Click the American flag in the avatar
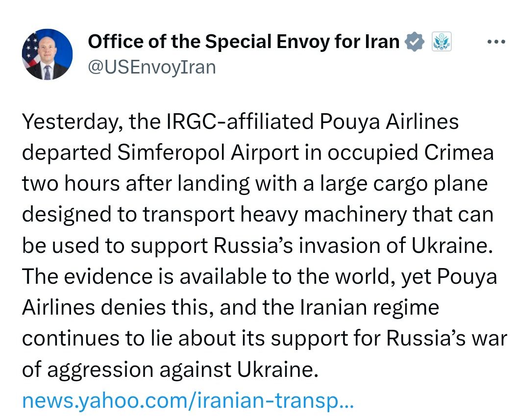This screenshot has width=515, height=420. click(29, 49)
